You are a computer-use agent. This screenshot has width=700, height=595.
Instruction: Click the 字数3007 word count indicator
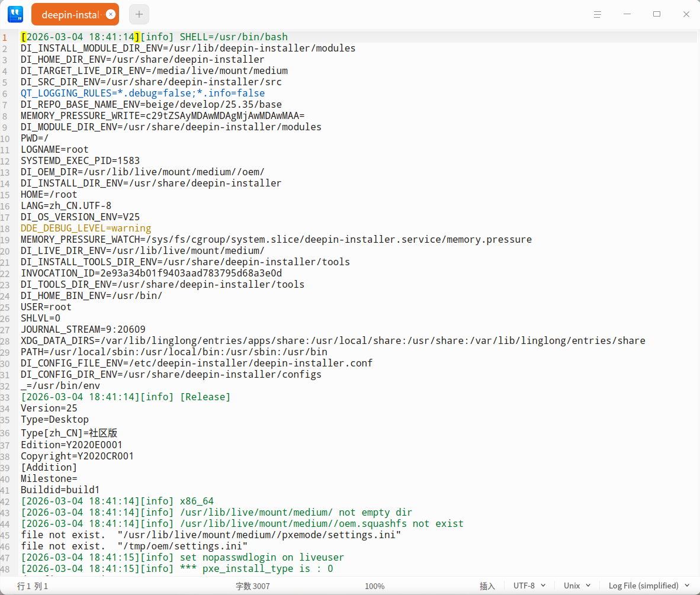click(253, 586)
